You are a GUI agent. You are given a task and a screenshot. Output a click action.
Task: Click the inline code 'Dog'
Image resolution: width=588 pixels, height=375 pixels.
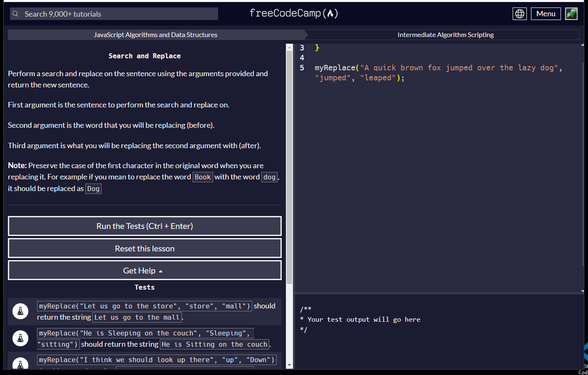pyautogui.click(x=93, y=189)
